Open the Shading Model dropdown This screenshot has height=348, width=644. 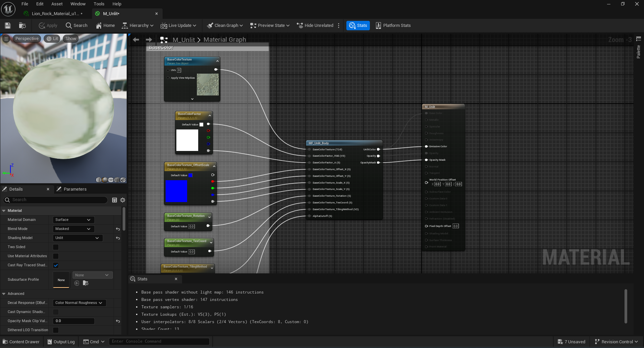click(77, 238)
